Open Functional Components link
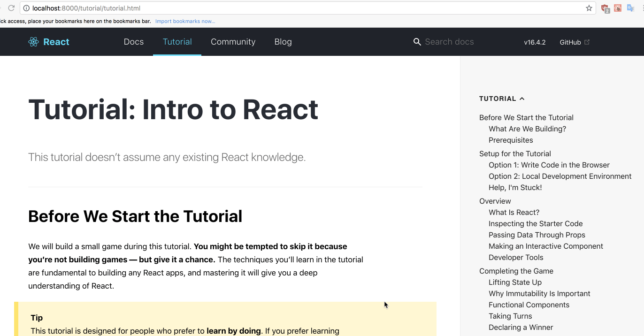Viewport: 644px width, 336px height. click(529, 305)
